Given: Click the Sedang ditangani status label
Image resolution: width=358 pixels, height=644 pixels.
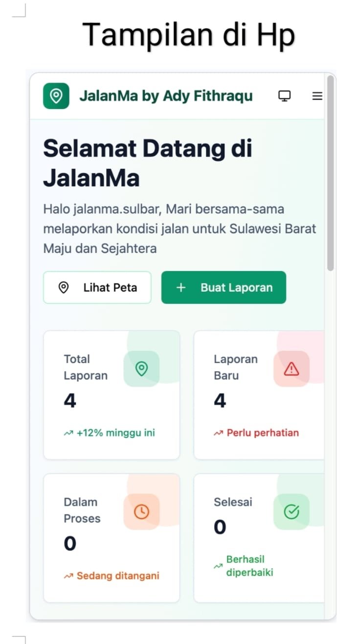Looking at the screenshot, I should (x=117, y=575).
